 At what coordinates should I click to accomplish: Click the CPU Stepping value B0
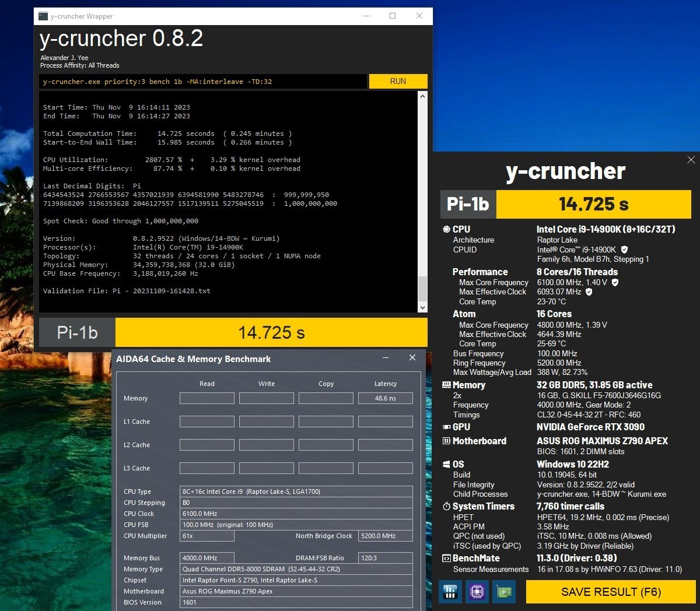[296, 503]
